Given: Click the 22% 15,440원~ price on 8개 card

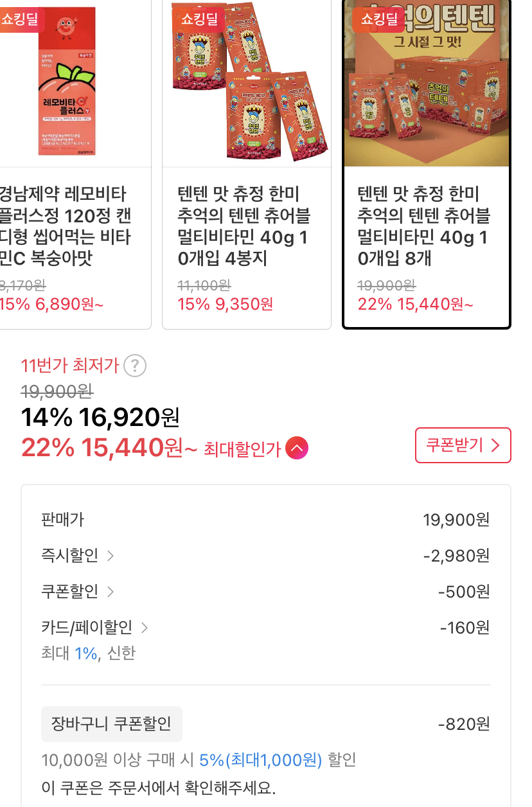Looking at the screenshot, I should tap(414, 303).
